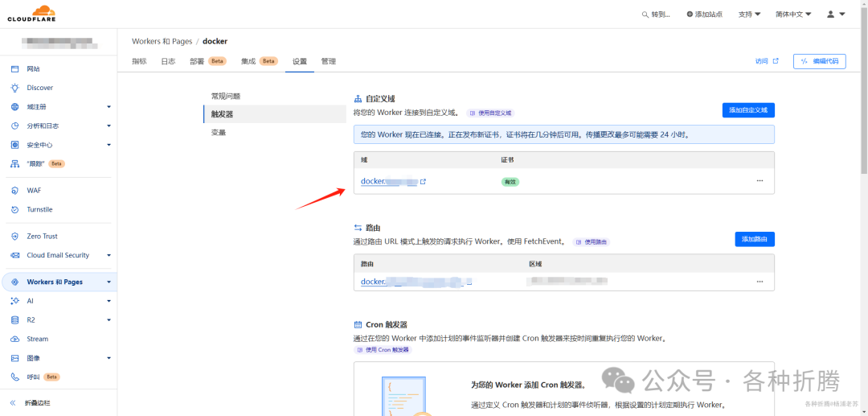Switch to the 日志 tab
The height and width of the screenshot is (416, 868).
pyautogui.click(x=168, y=61)
